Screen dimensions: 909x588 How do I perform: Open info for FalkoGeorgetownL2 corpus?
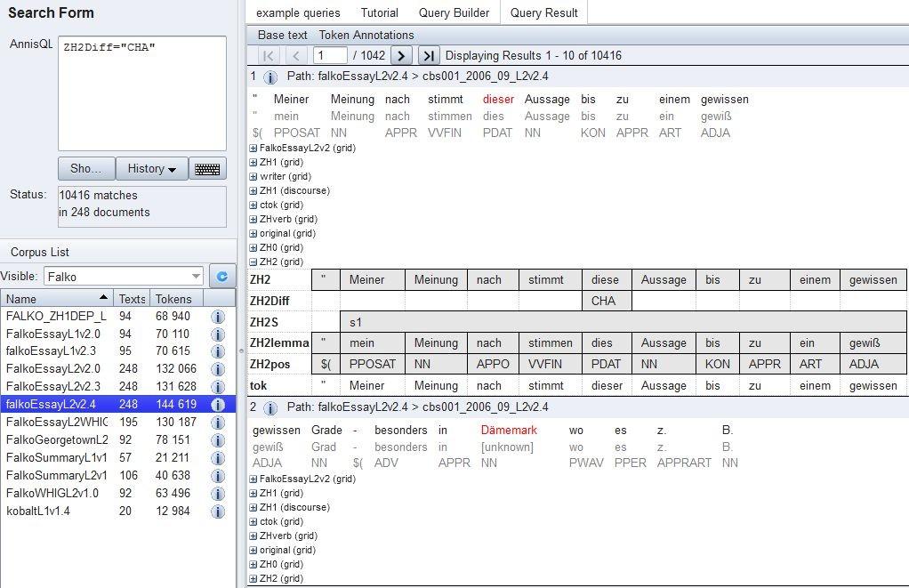[x=217, y=440]
